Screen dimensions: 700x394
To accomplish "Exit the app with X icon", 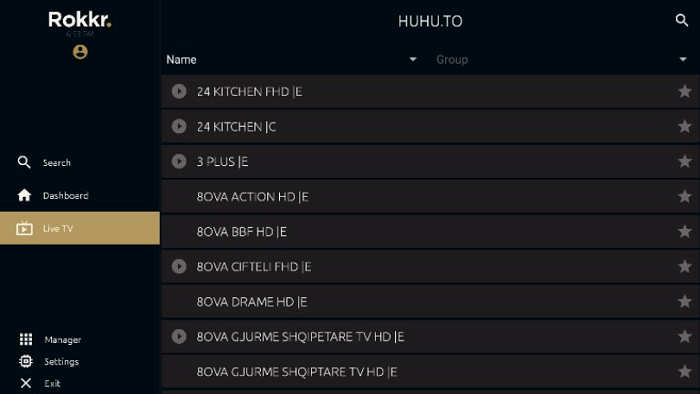I will [26, 383].
